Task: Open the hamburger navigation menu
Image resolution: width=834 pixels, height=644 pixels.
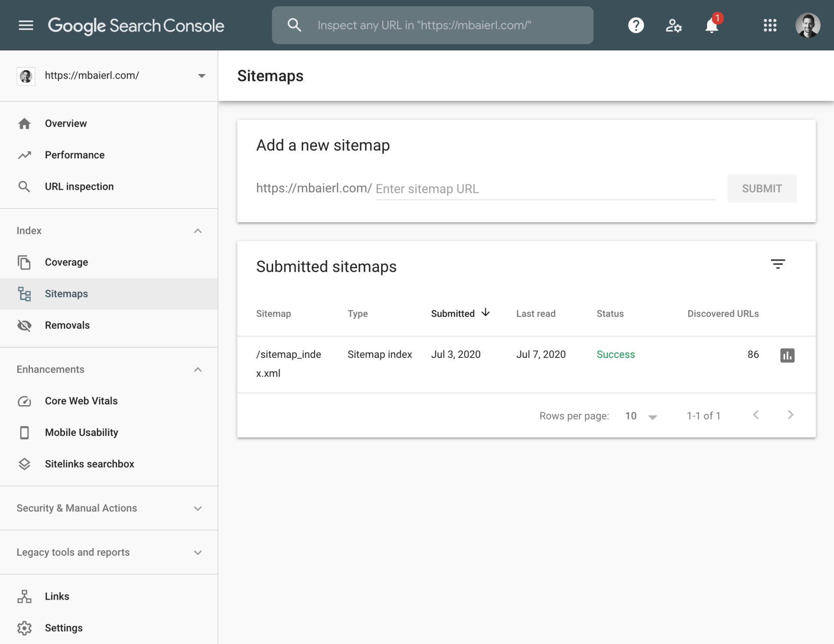Action: pyautogui.click(x=26, y=25)
